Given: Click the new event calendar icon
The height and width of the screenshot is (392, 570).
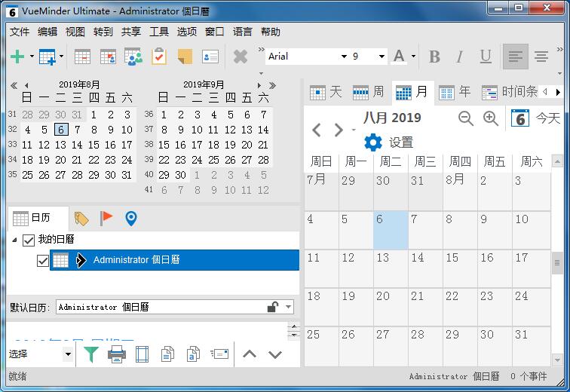Looking at the screenshot, I should click(82, 57).
